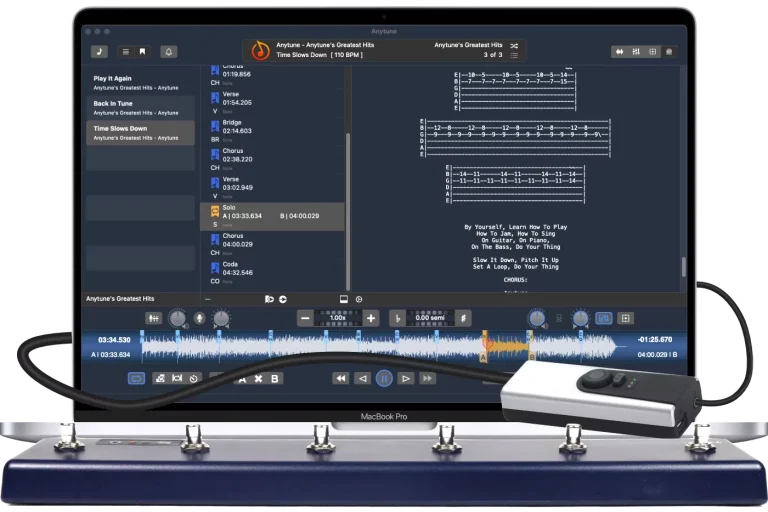The width and height of the screenshot is (768, 512).
Task: Show the playlist list view icon
Action: (x=126, y=51)
